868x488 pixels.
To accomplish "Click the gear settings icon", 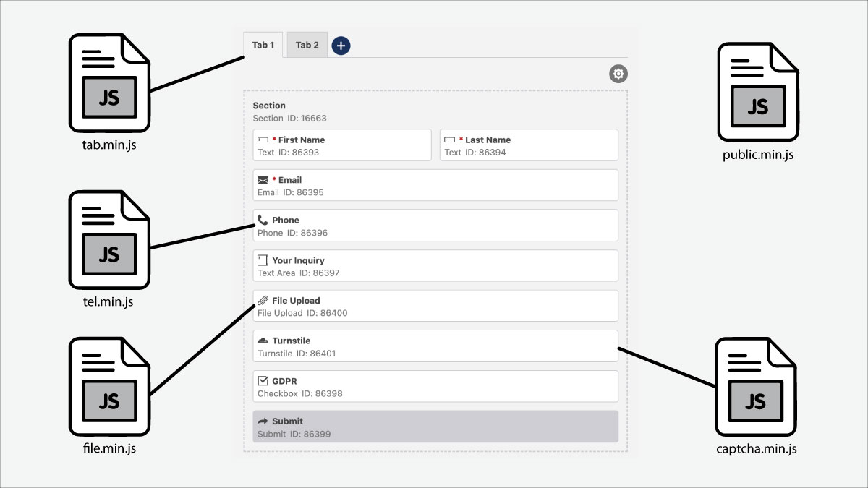I will pos(618,74).
